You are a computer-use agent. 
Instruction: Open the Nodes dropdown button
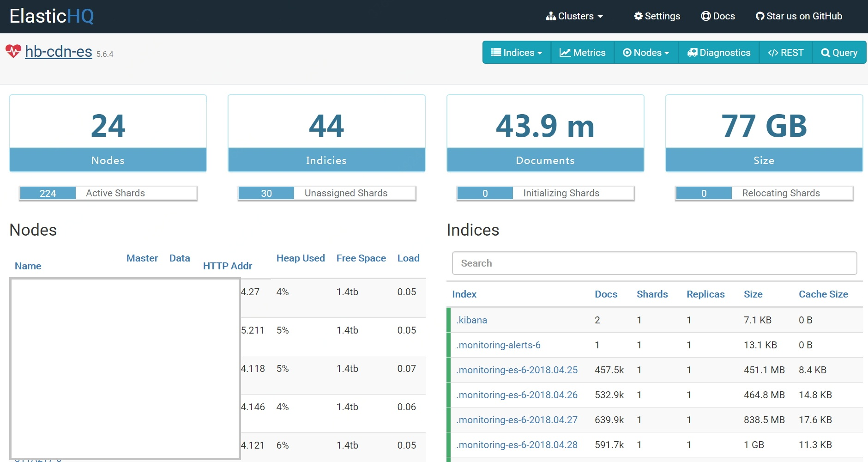[x=646, y=53]
